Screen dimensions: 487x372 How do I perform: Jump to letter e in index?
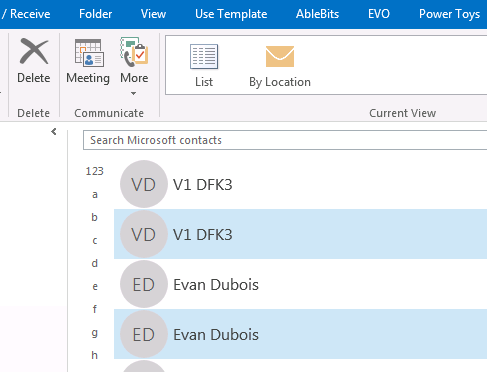click(x=95, y=286)
